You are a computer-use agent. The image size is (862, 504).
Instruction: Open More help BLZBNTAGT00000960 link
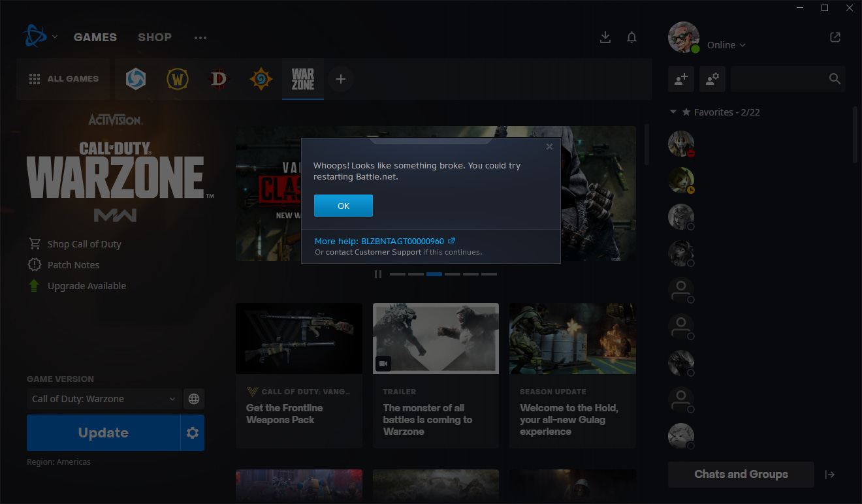(x=385, y=241)
